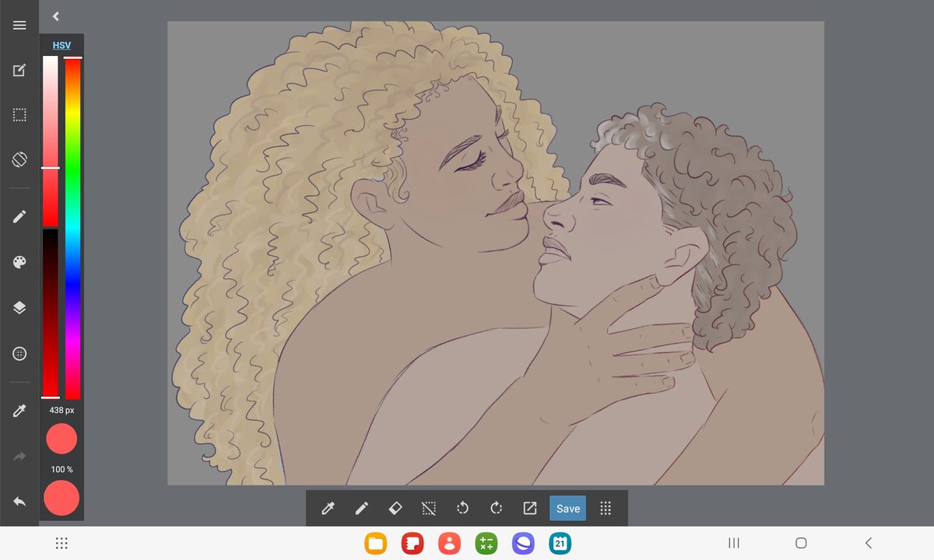
Task: Select the brush tool in left sidebar
Action: (x=19, y=217)
